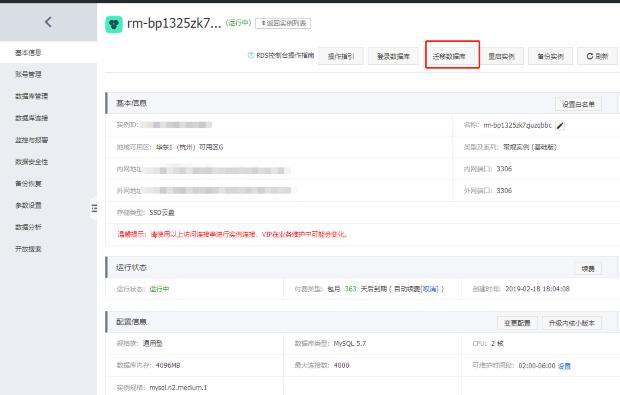Click the 迁移数据库 button
The height and width of the screenshot is (395, 620).
449,56
